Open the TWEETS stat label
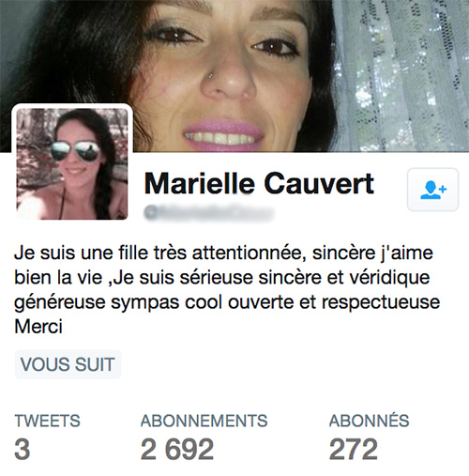469x476 pixels. [48, 421]
